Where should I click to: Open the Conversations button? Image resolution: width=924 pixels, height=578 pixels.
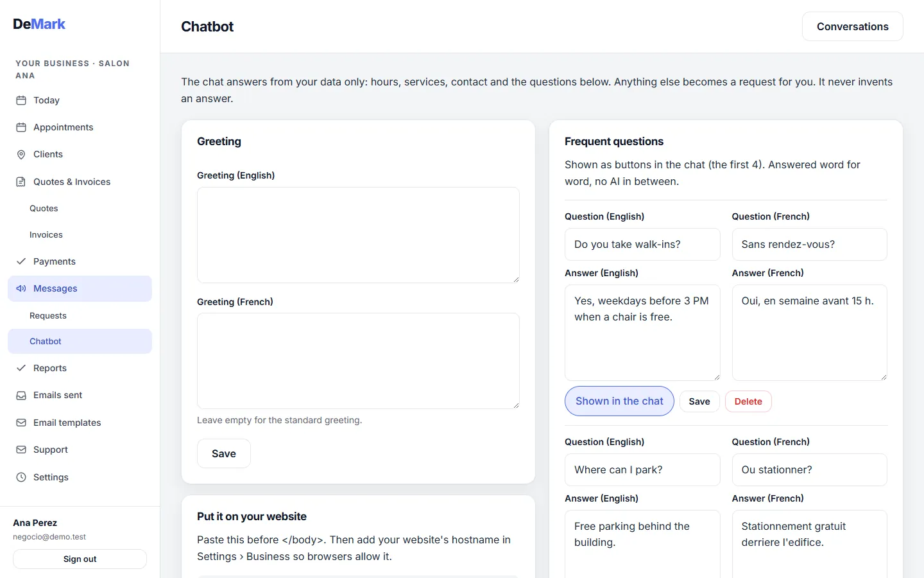point(852,26)
